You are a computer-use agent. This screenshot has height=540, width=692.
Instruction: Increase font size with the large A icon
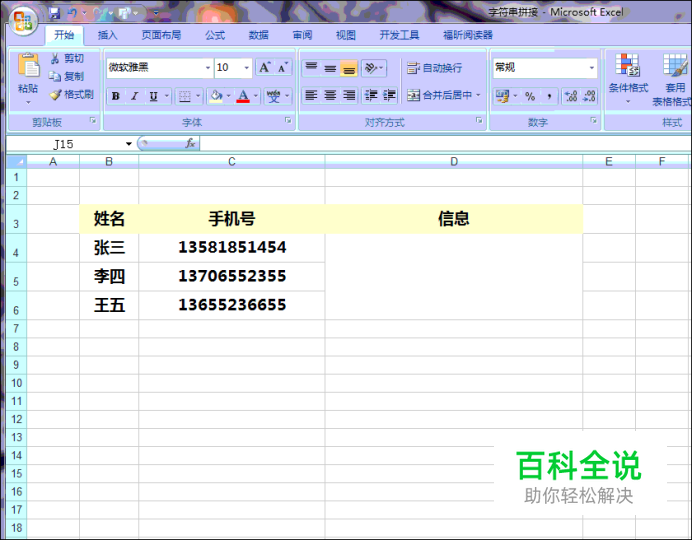point(264,68)
